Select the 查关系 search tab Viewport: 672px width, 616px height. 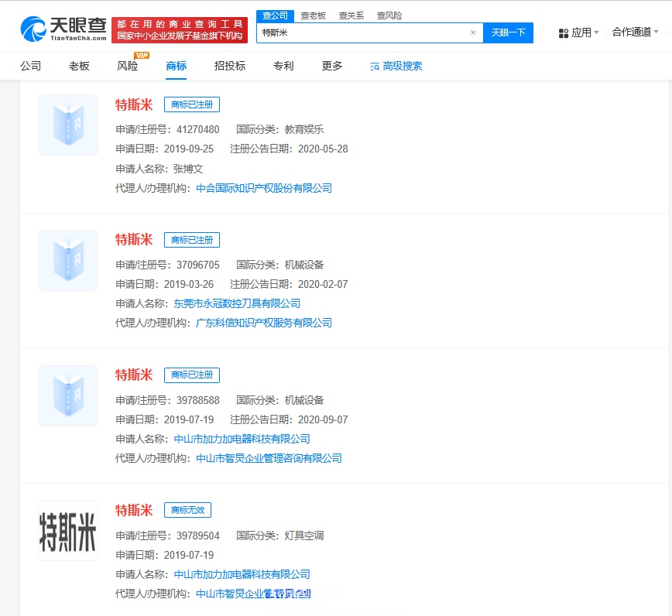coord(351,15)
